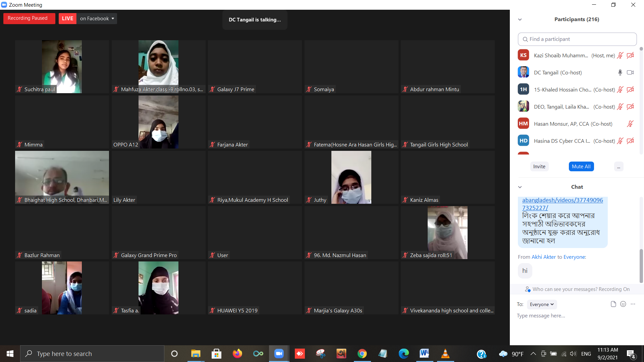Click the chat file attachment icon

pos(613,304)
